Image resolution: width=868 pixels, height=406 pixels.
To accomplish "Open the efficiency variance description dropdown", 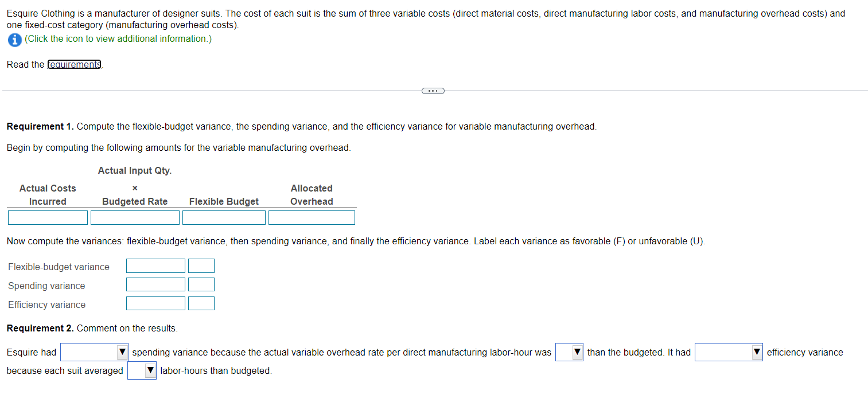I will (728, 352).
